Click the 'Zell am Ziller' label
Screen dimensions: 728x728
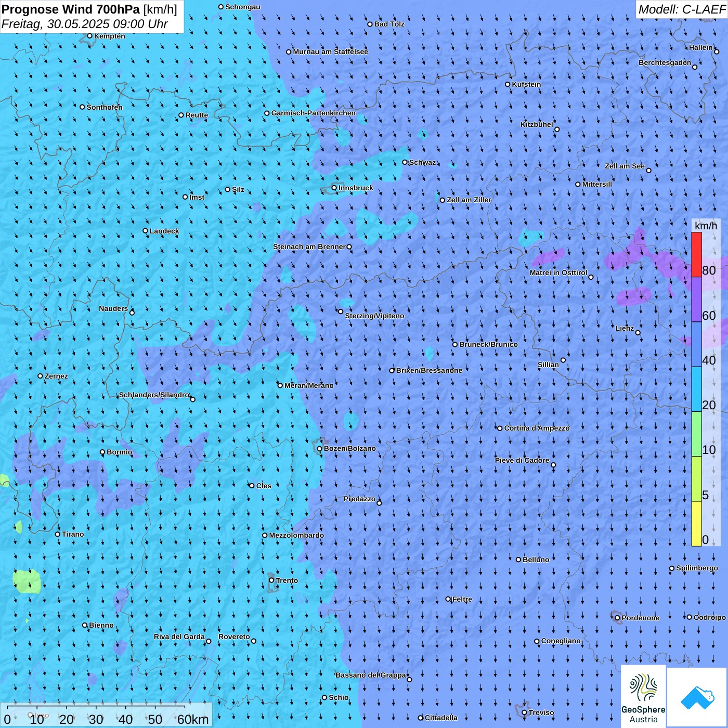469,200
